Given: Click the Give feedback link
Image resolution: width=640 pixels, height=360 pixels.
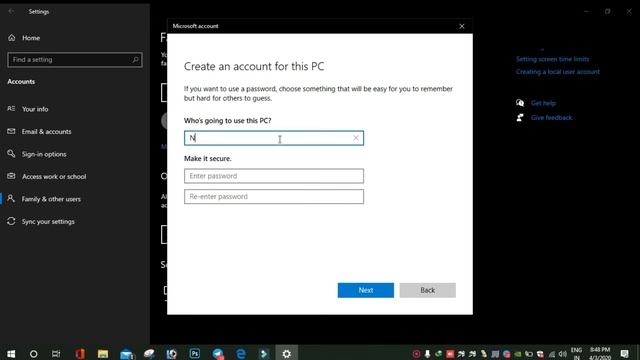Looking at the screenshot, I should tap(551, 118).
